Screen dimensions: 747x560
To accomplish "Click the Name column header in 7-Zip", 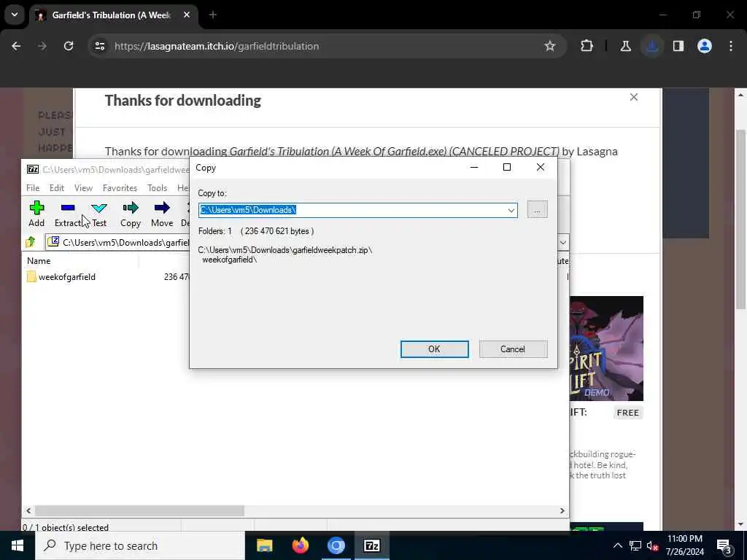I will [x=81, y=261].
